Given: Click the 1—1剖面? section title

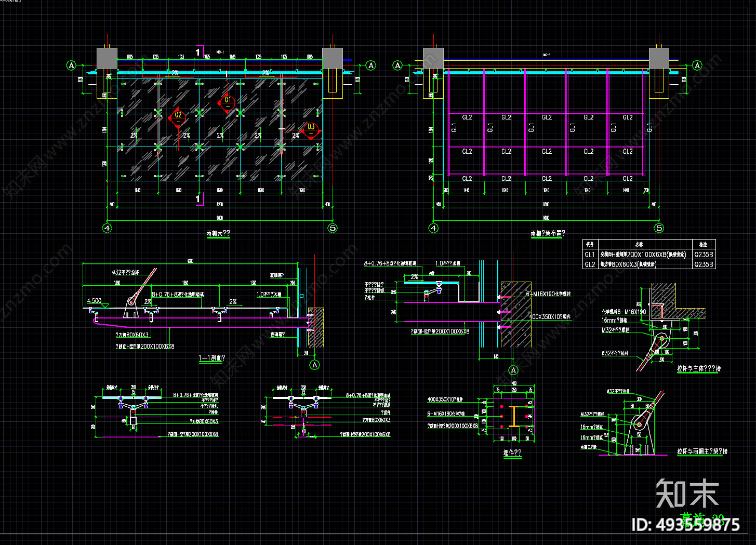Looking at the screenshot, I should pos(212,358).
